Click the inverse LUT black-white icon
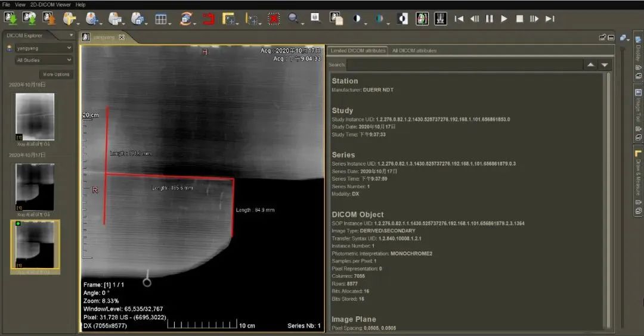This screenshot has width=644, height=336. pyautogui.click(x=402, y=19)
